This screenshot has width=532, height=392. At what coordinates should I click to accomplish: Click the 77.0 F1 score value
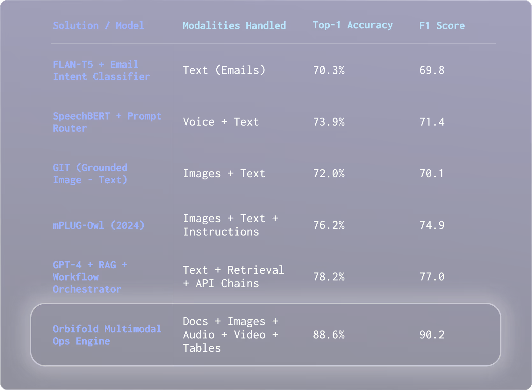tap(432, 277)
